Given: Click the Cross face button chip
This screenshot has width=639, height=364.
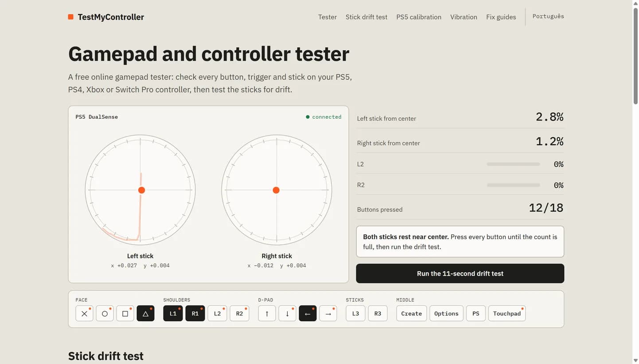Looking at the screenshot, I should click(x=84, y=314).
